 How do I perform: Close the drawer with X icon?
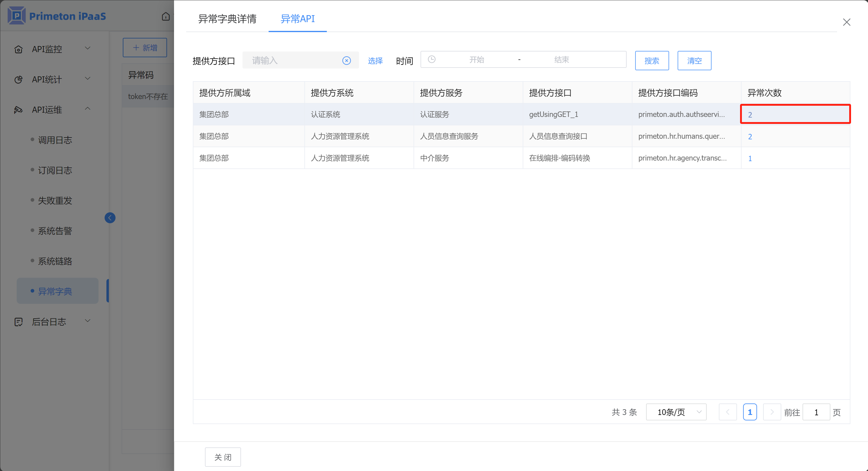(846, 22)
